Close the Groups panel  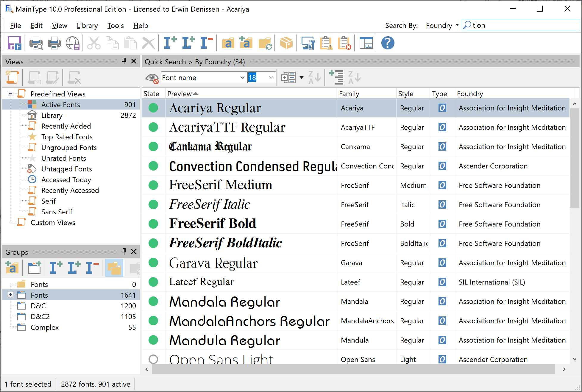click(x=134, y=252)
